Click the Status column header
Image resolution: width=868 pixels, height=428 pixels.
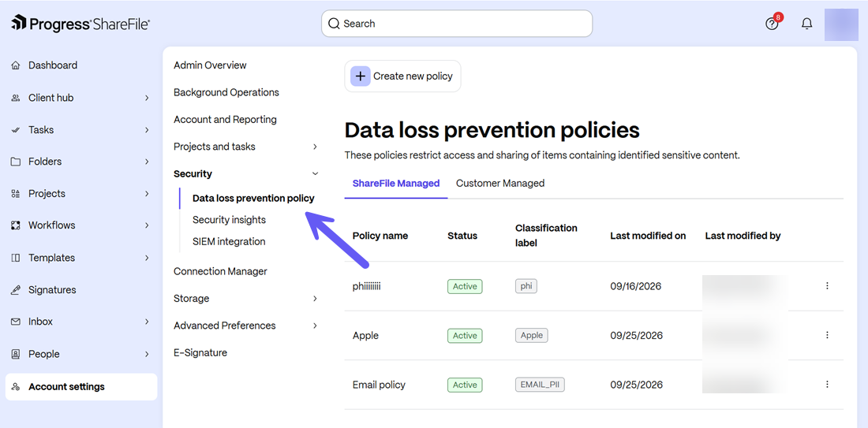click(462, 236)
